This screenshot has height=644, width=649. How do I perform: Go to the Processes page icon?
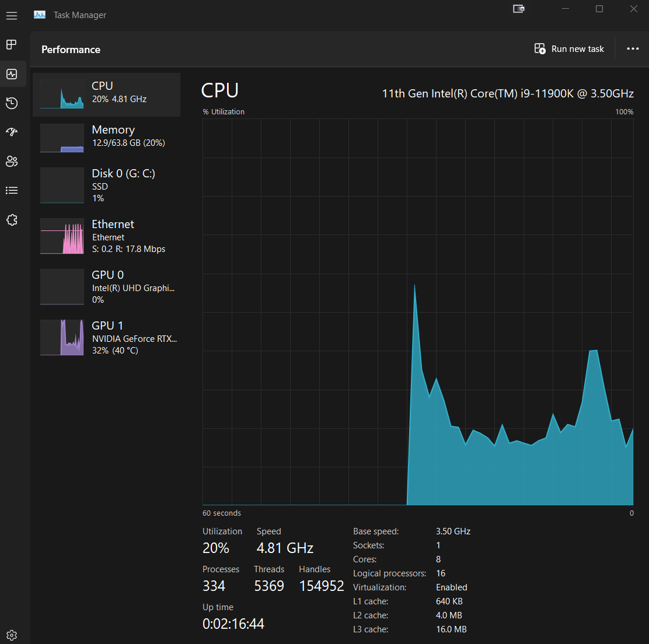coord(12,44)
